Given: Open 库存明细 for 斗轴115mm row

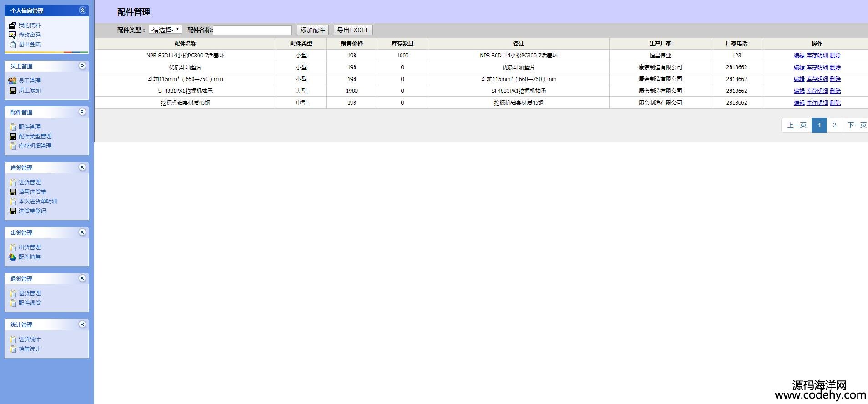Looking at the screenshot, I should [x=817, y=79].
